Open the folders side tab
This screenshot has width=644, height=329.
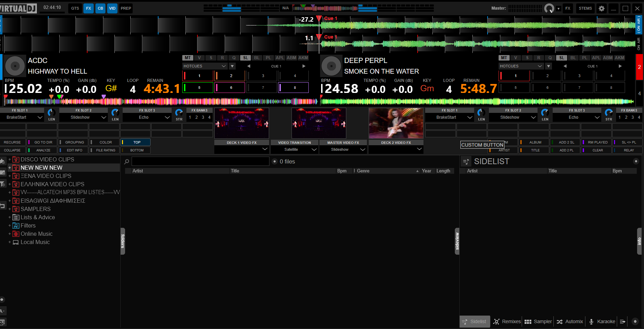123,241
